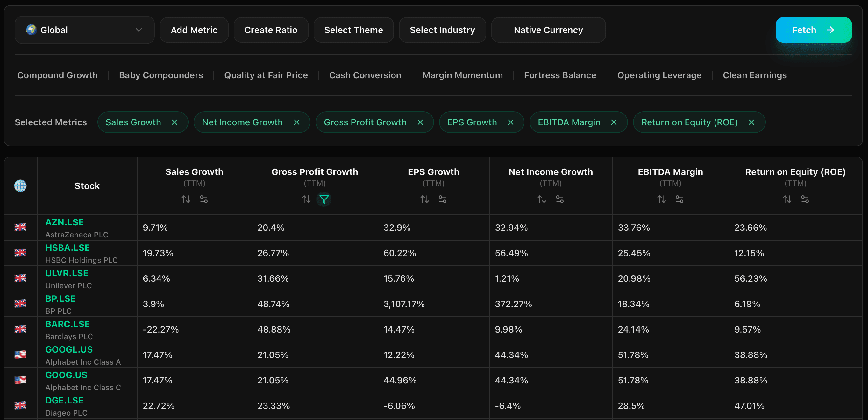The height and width of the screenshot is (420, 868).
Task: Remove EBITDA Margin metric chip
Action: 614,122
